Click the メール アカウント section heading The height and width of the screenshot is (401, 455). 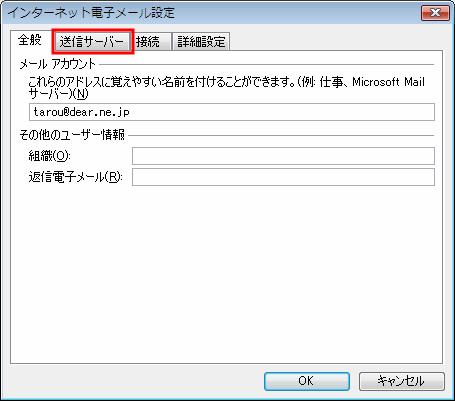(57, 64)
